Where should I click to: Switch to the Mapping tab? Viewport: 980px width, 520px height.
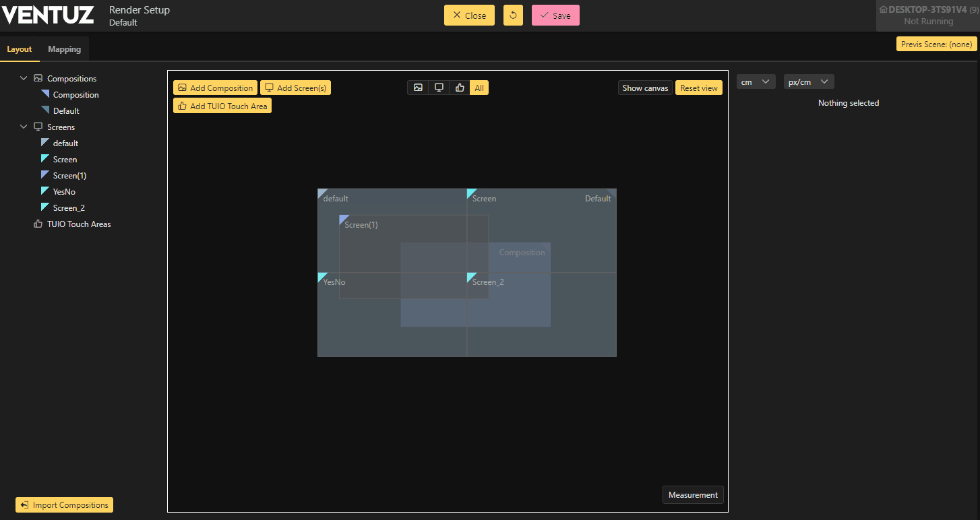[65, 49]
